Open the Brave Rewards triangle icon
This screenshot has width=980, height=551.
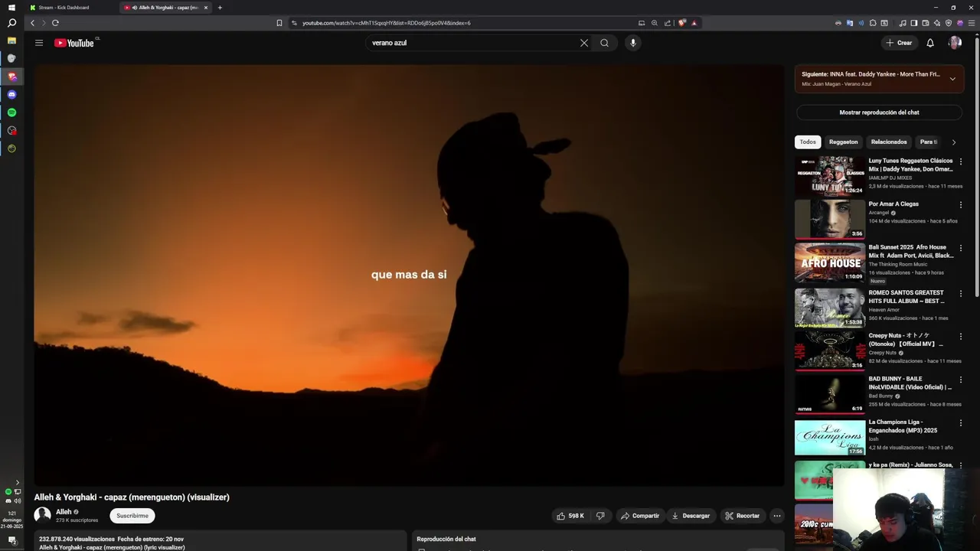click(x=694, y=23)
